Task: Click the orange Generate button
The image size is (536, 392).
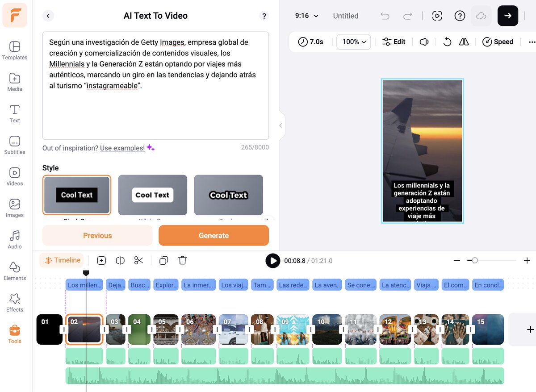Action: click(214, 235)
